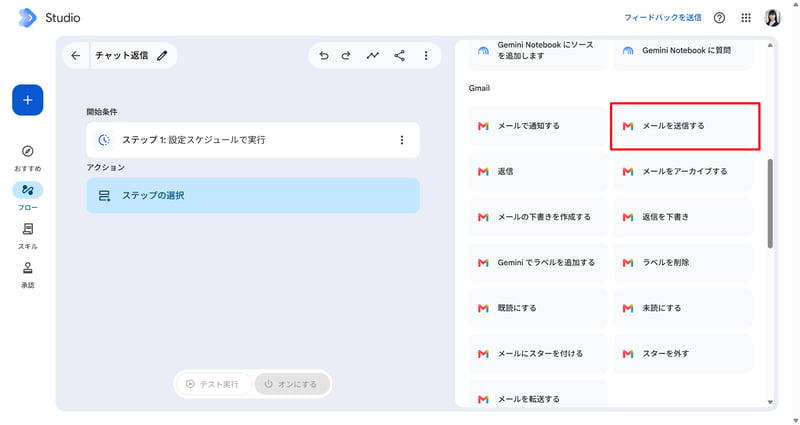Open the スキル sidebar item
Screen dimensions: 800x425
coord(28,236)
